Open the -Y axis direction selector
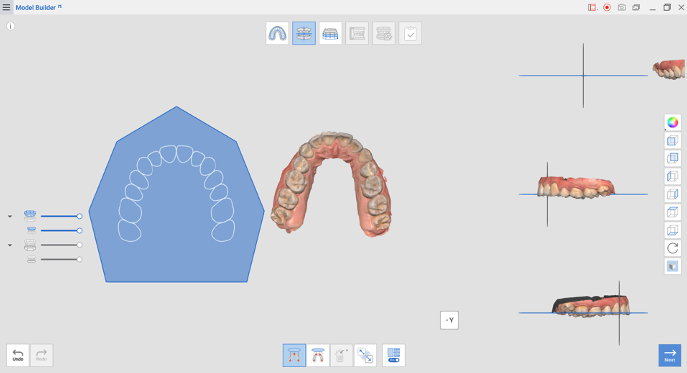 tap(449, 320)
